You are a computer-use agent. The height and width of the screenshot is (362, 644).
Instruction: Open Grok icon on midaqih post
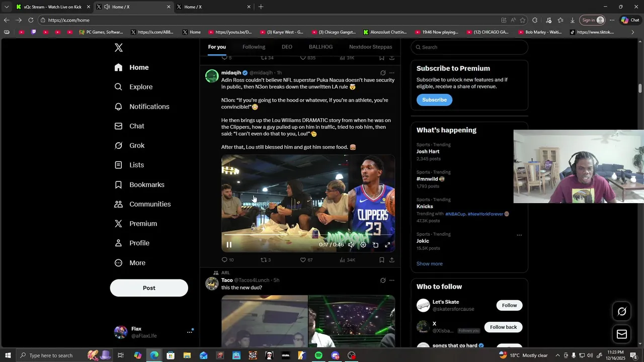(x=383, y=73)
